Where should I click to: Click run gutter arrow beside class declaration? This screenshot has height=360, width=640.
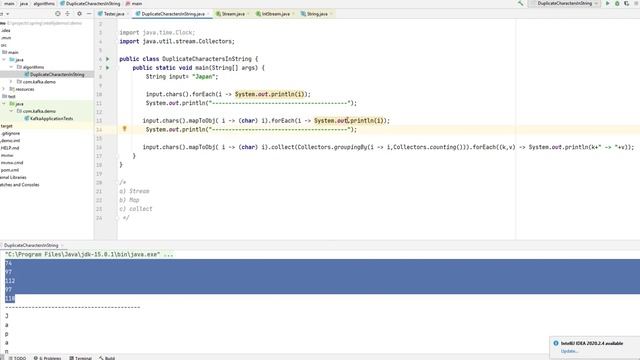(108, 59)
